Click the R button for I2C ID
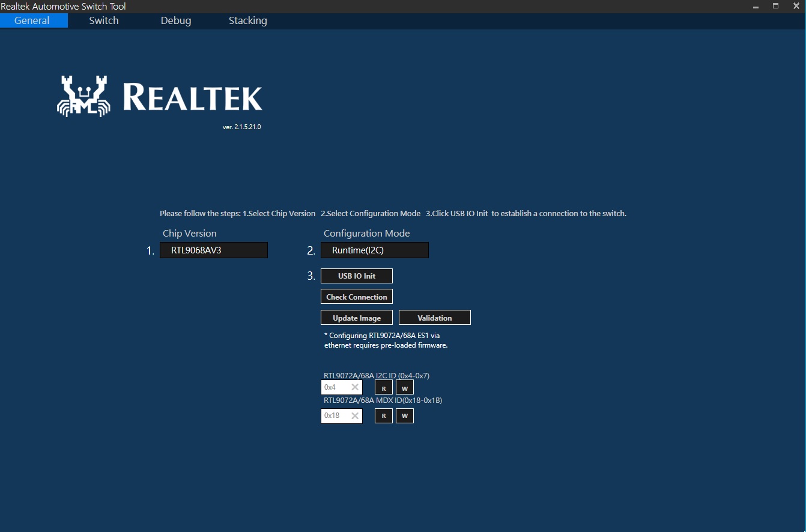806x532 pixels. tap(384, 387)
